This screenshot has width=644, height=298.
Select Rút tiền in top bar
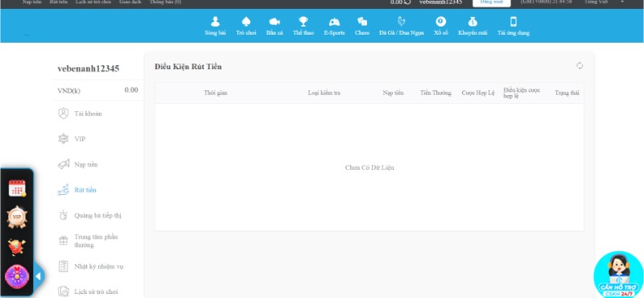point(58,2)
